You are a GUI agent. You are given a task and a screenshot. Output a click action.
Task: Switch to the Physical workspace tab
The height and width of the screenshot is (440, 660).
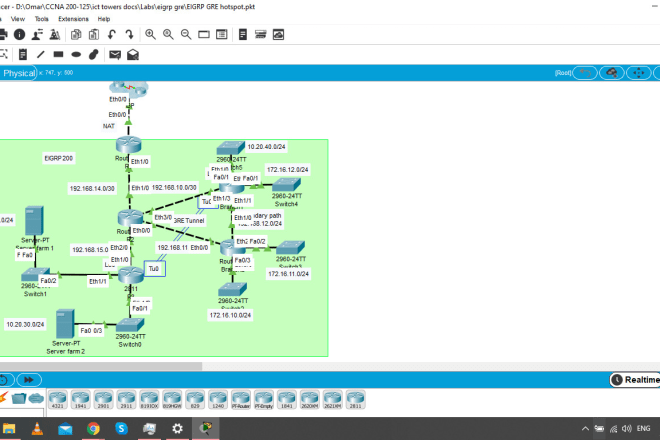18,73
